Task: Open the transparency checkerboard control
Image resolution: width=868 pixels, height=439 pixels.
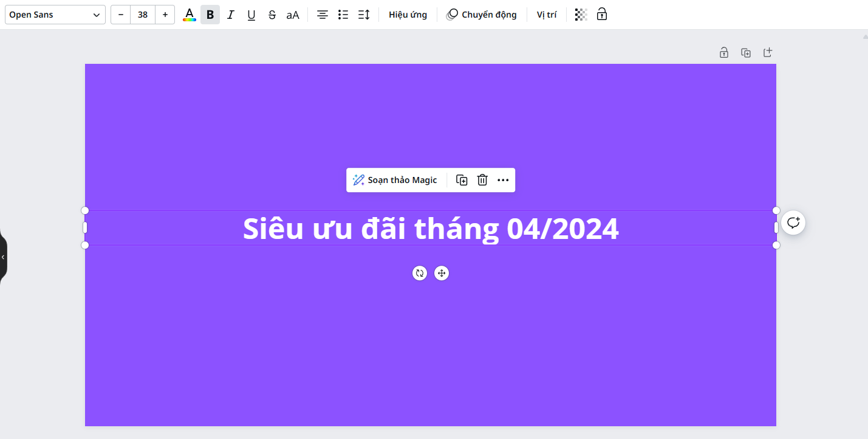Action: coord(581,15)
